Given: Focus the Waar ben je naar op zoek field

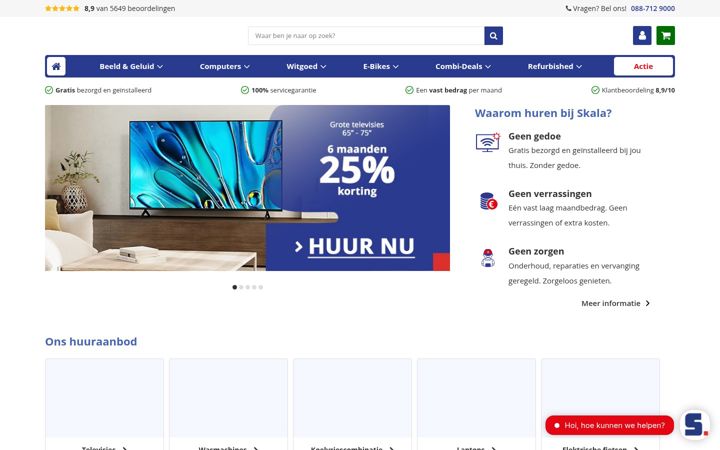Looking at the screenshot, I should (366, 36).
